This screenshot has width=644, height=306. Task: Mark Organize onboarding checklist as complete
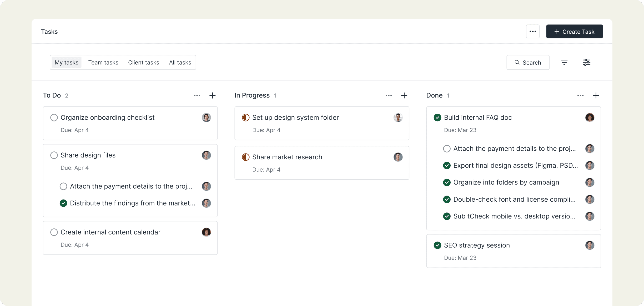click(54, 118)
